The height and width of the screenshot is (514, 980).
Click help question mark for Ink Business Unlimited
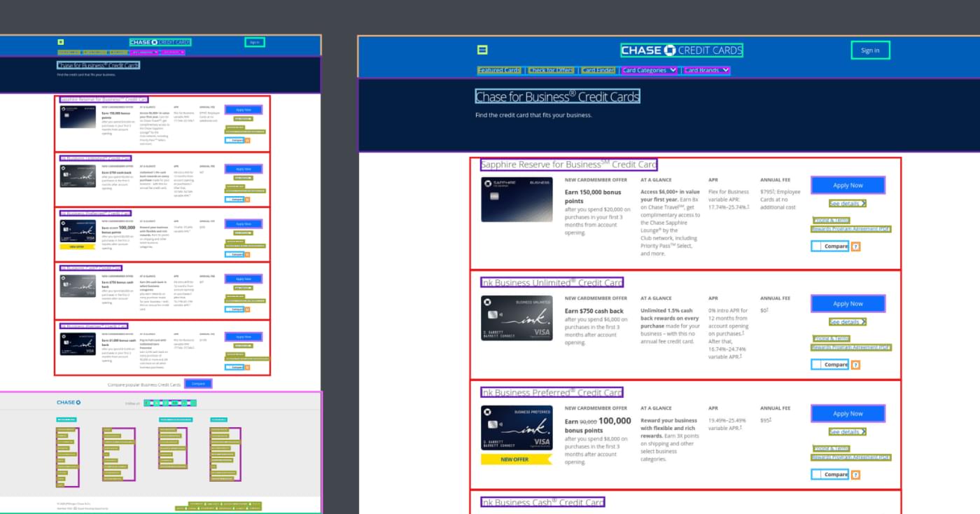855,365
